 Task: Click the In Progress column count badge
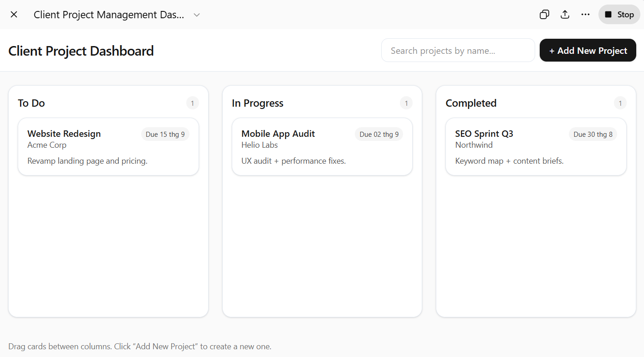point(406,103)
